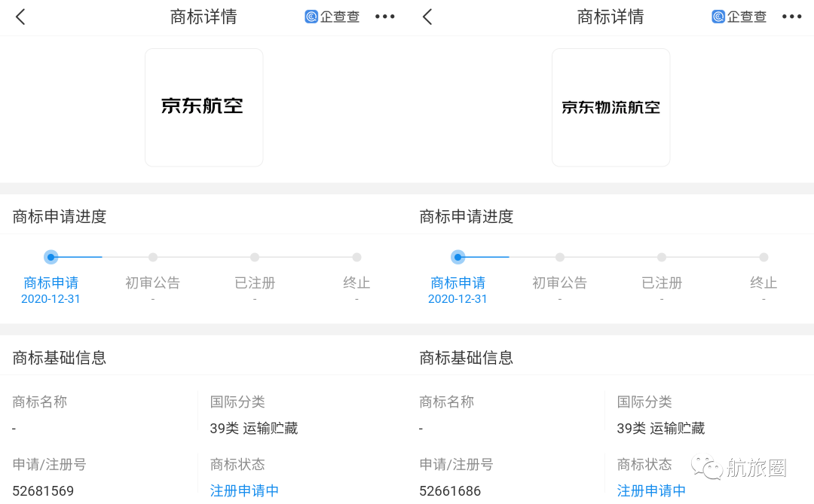Click right page title 商标详情
This screenshot has width=814, height=504.
tap(610, 17)
